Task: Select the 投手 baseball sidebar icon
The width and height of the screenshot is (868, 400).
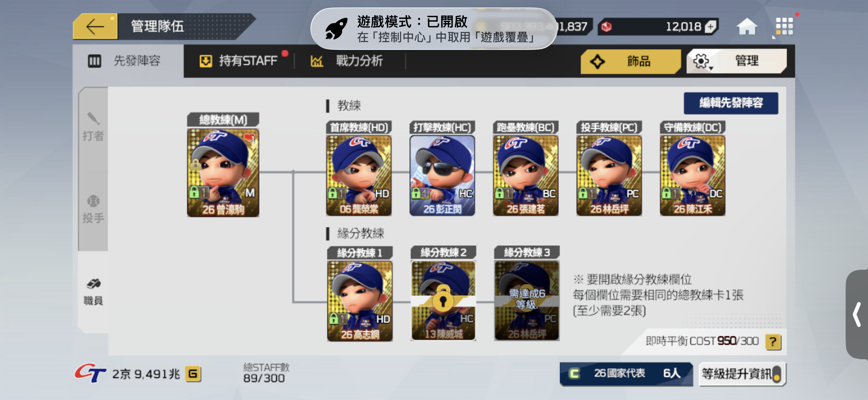Action: click(x=93, y=209)
